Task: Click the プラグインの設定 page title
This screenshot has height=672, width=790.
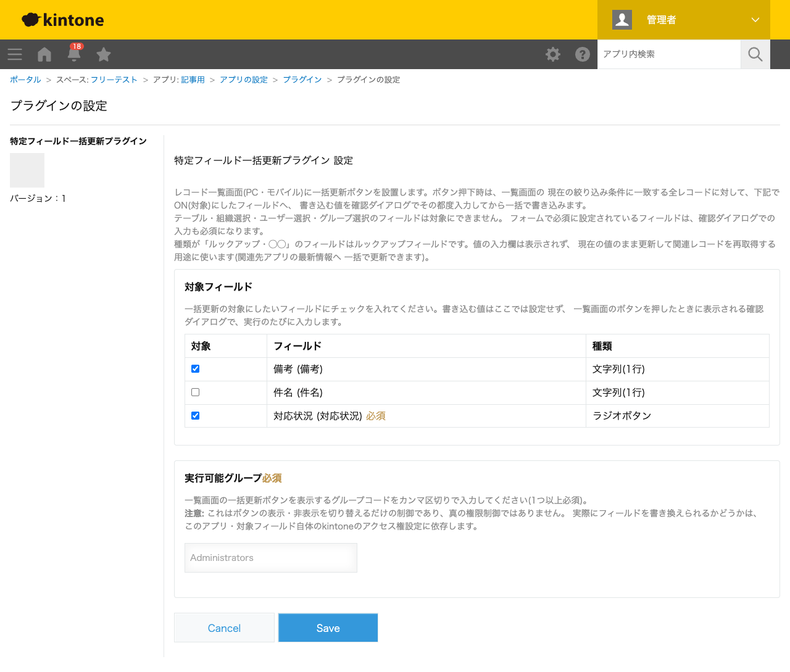Action: pos(59,106)
